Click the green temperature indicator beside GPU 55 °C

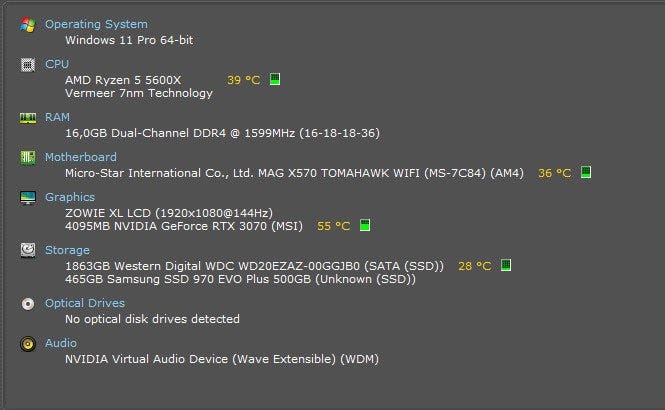[x=365, y=225]
